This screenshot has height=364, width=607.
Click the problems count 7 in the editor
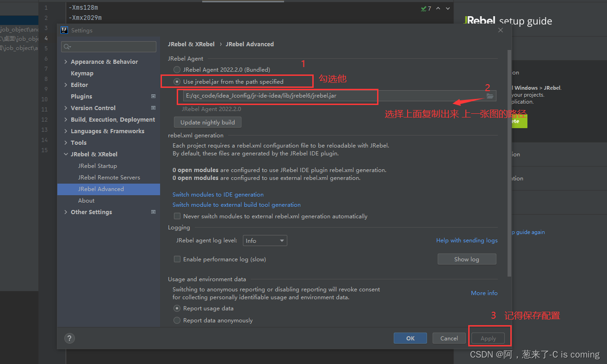[429, 8]
